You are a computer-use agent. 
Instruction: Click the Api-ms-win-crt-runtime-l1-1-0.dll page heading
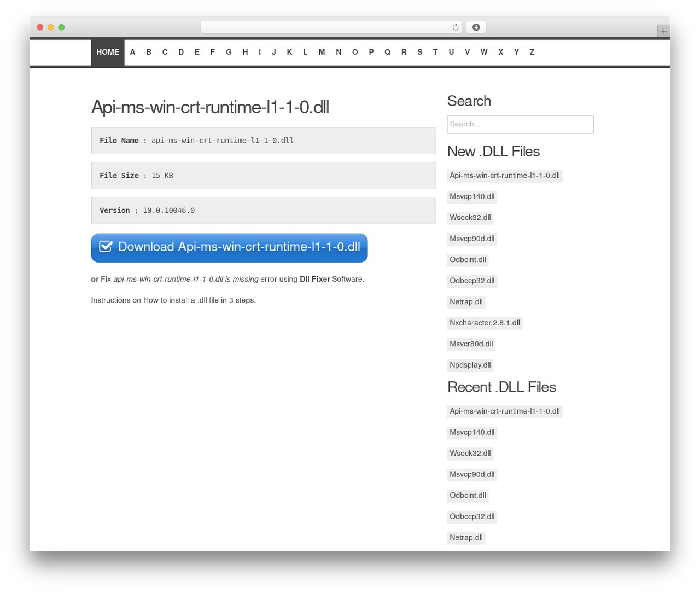pos(210,107)
